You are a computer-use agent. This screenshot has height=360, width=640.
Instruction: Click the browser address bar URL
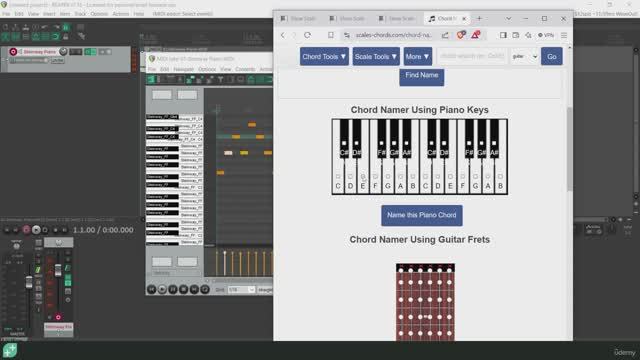coord(393,35)
